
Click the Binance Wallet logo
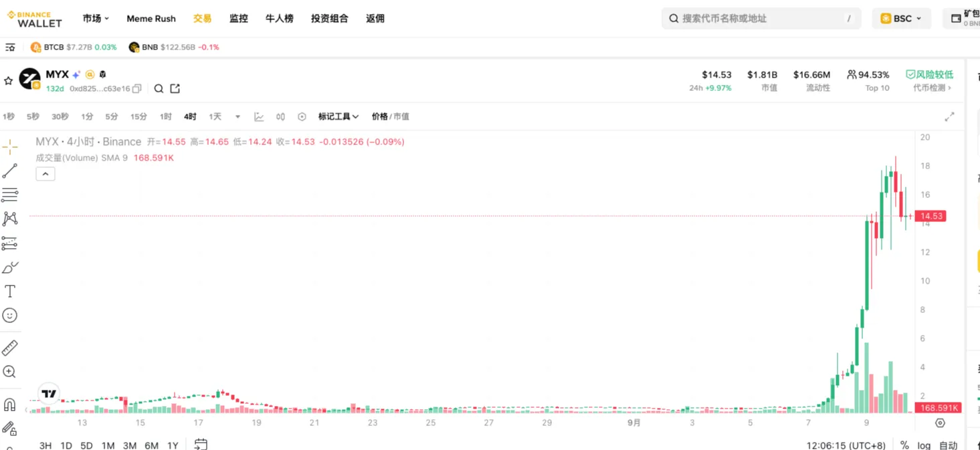(x=35, y=19)
